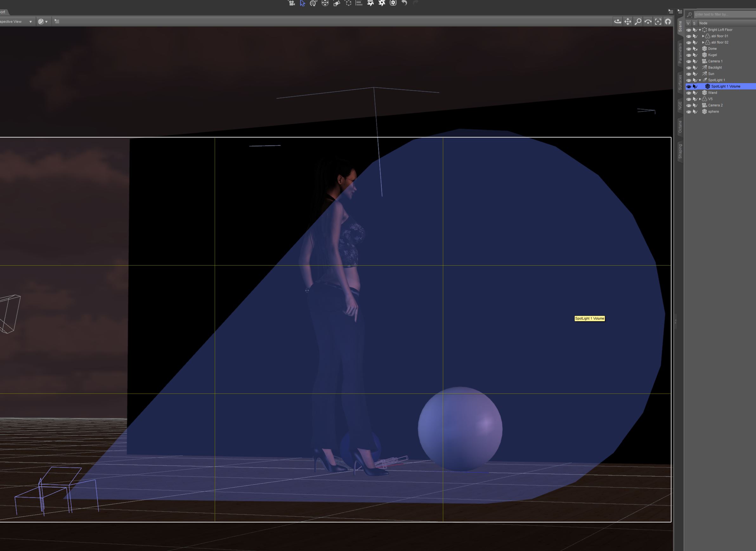Switch to the Parameters side tab
Image resolution: width=756 pixels, height=551 pixels.
pyautogui.click(x=680, y=53)
